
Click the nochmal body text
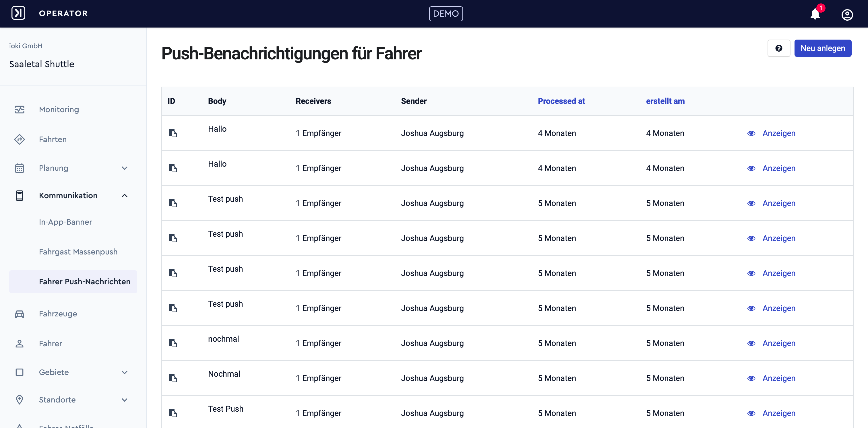223,339
